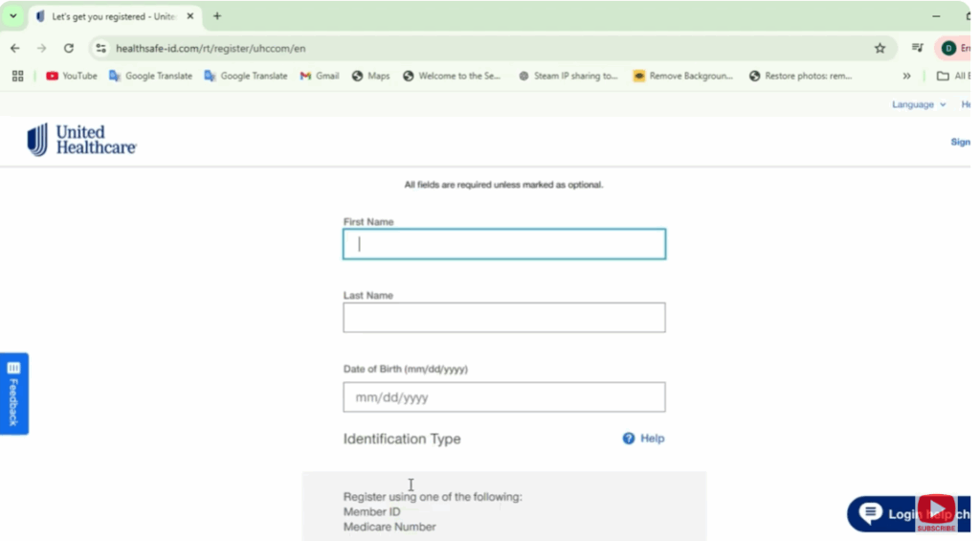The image size is (980, 541).
Task: Open YouTube bookmark
Action: tap(72, 76)
